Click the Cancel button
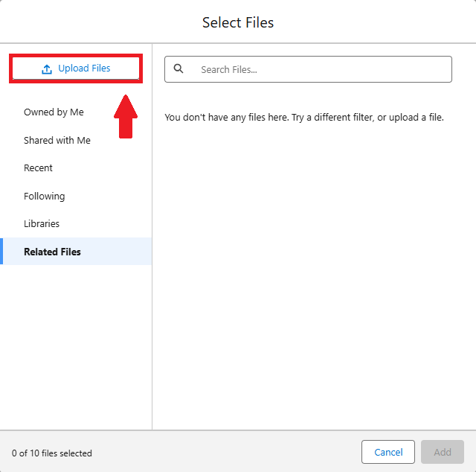476x472 pixels. pyautogui.click(x=388, y=452)
